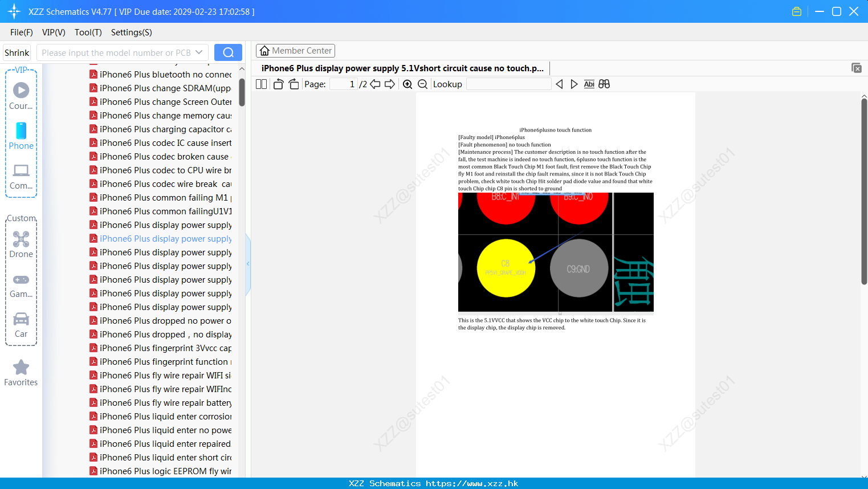
Task: Open 'iPhone6 Plus liquid enter short cir' file
Action: [x=161, y=458]
